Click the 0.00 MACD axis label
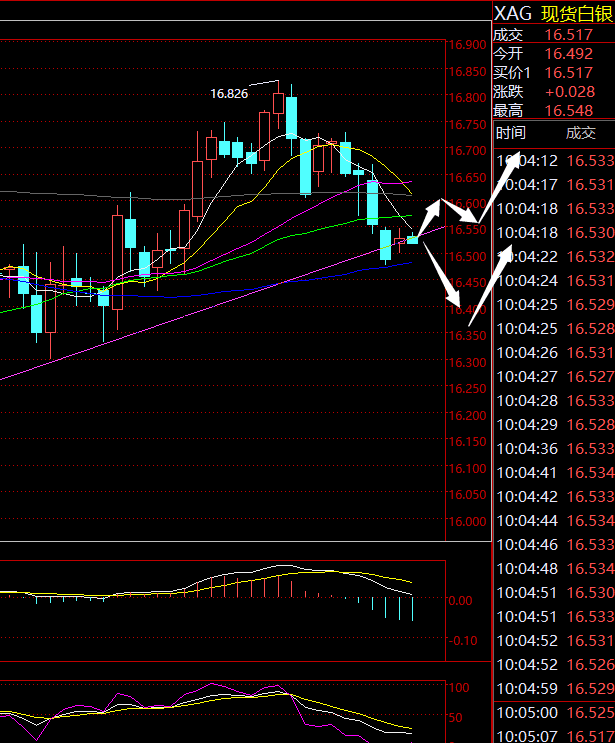Image resolution: width=615 pixels, height=743 pixels. [x=460, y=601]
